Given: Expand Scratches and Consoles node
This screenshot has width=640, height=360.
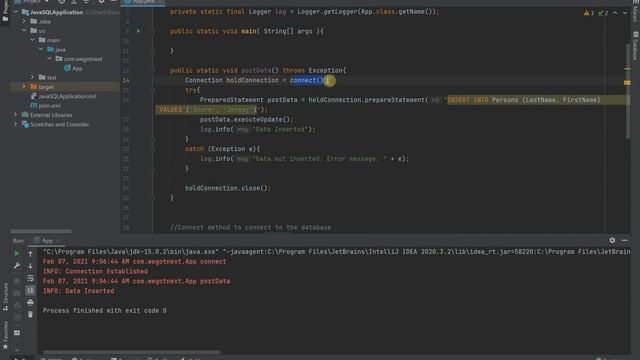Looking at the screenshot, I should click(x=16, y=124).
